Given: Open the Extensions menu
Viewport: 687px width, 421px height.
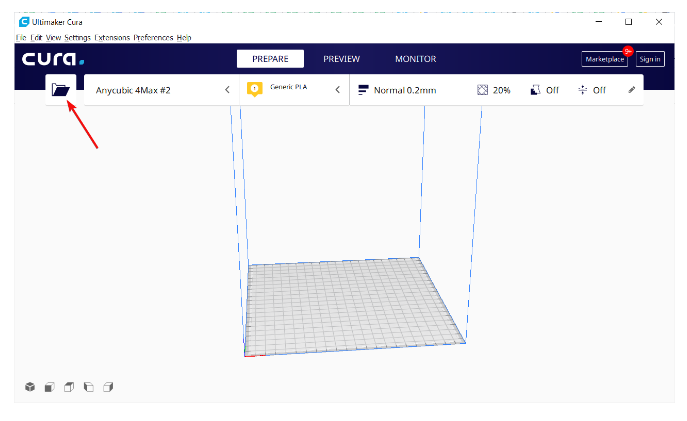Looking at the screenshot, I should [x=112, y=38].
